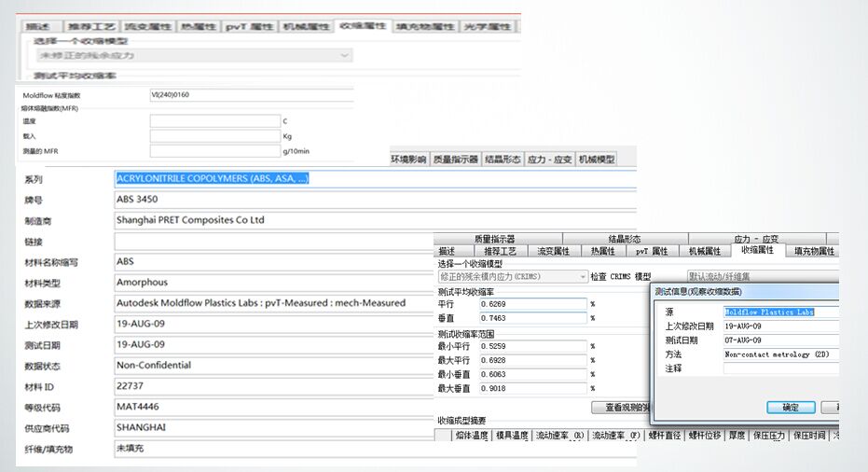Viewport: 868px width, 472px height.
Task: Open 质量指示器 tab next to 环境影响
Action: tap(455, 159)
